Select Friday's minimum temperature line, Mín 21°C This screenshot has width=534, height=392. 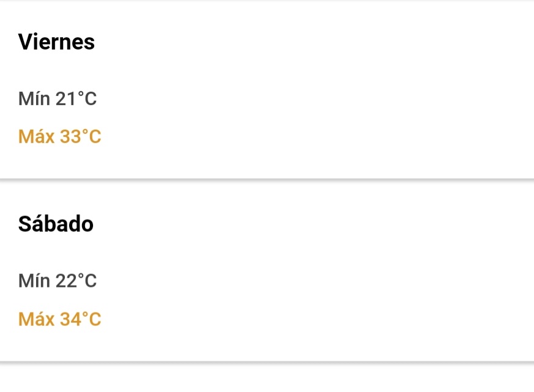[57, 98]
